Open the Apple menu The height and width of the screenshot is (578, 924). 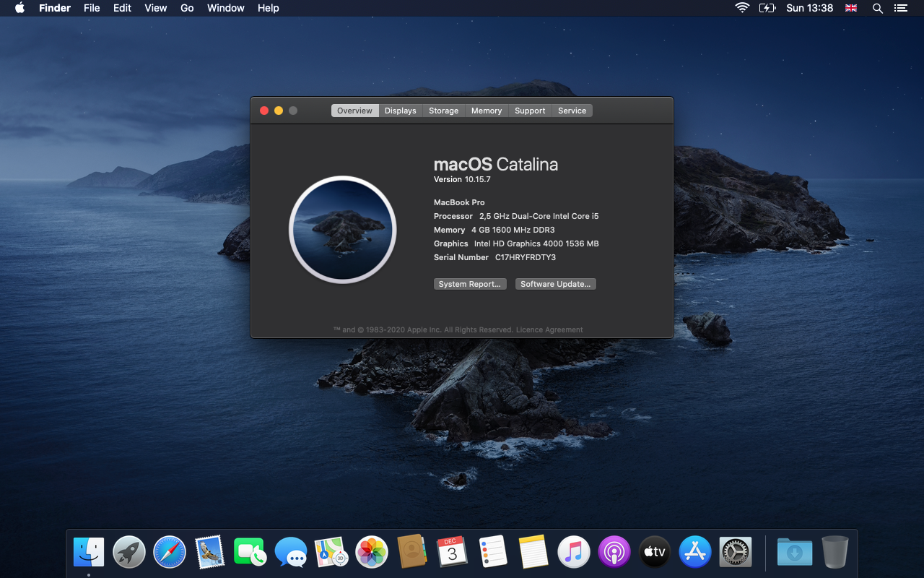(19, 8)
